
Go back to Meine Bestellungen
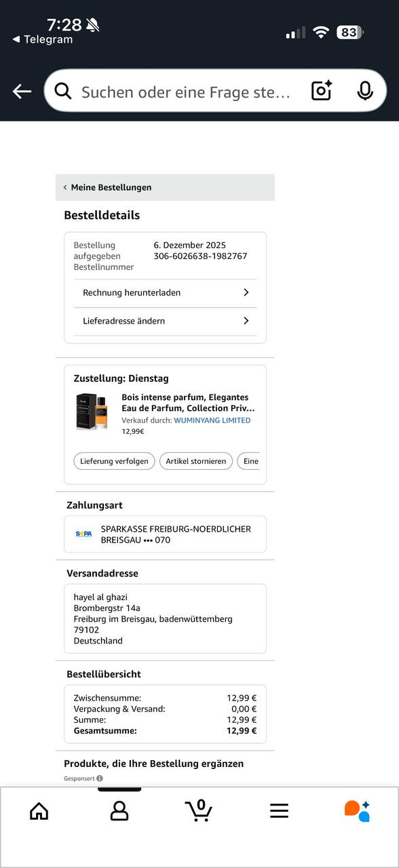(107, 187)
